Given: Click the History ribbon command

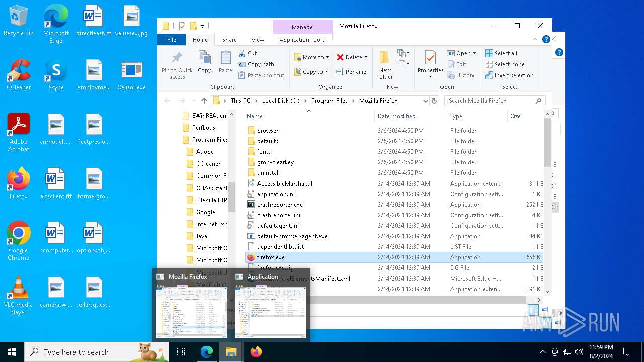Looking at the screenshot, I should 461,75.
